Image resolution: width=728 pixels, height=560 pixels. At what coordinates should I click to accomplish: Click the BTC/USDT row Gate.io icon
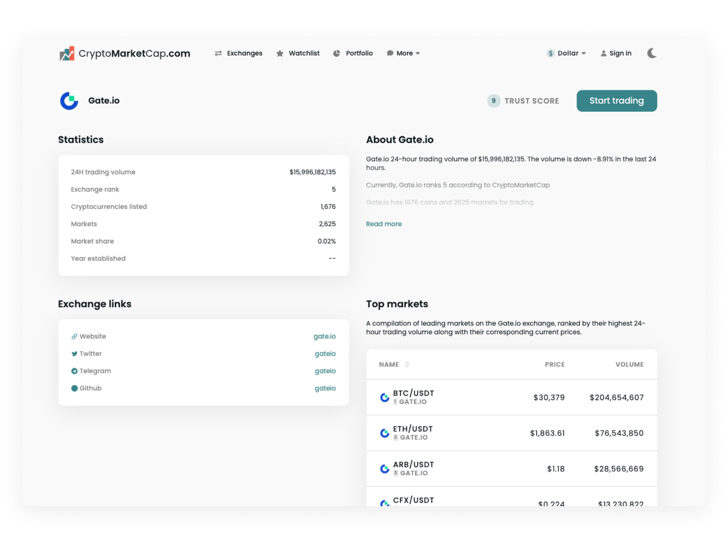pyautogui.click(x=385, y=397)
